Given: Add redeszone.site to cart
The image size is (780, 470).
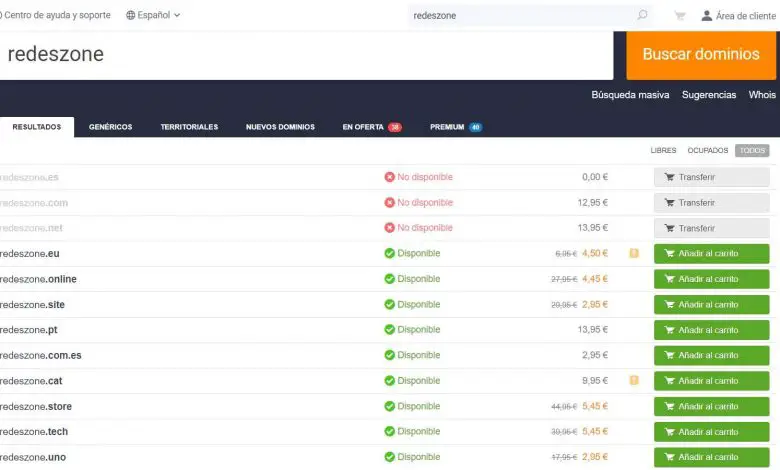Looking at the screenshot, I should (711, 304).
